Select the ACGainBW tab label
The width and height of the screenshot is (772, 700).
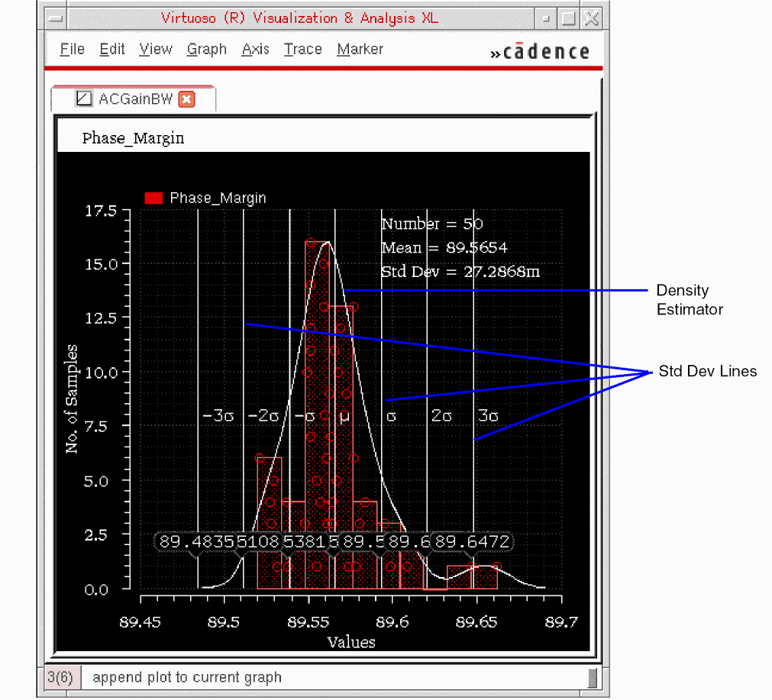pyautogui.click(x=136, y=99)
